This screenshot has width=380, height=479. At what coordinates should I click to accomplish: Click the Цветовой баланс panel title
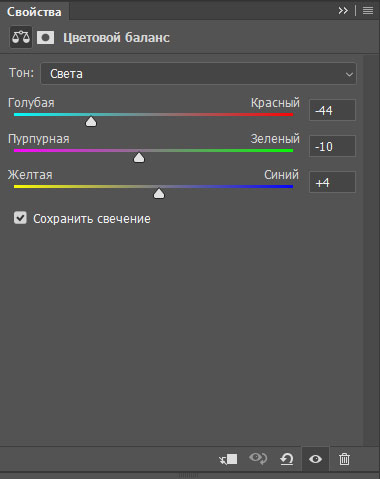click(116, 38)
